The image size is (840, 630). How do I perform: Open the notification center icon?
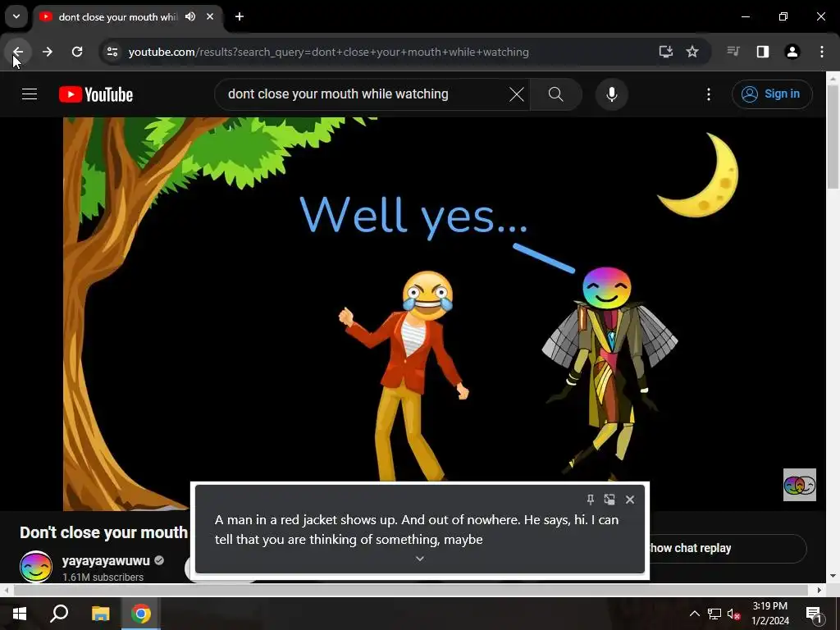point(815,614)
